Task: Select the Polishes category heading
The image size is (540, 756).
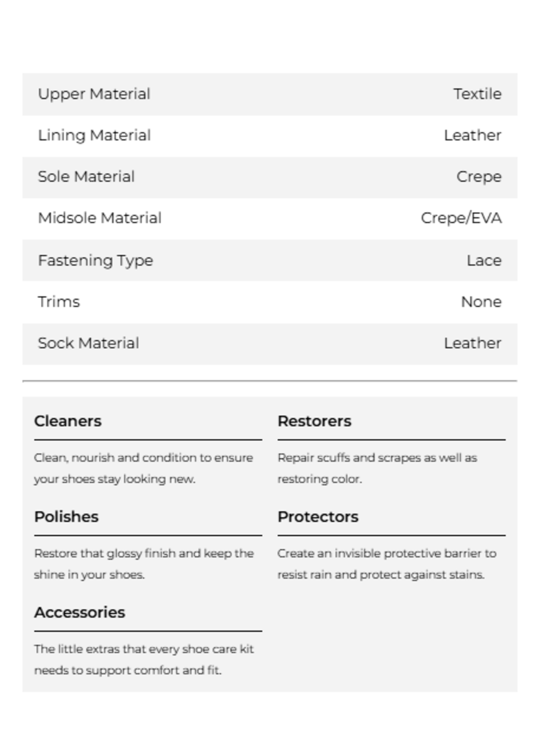Action: [x=66, y=517]
